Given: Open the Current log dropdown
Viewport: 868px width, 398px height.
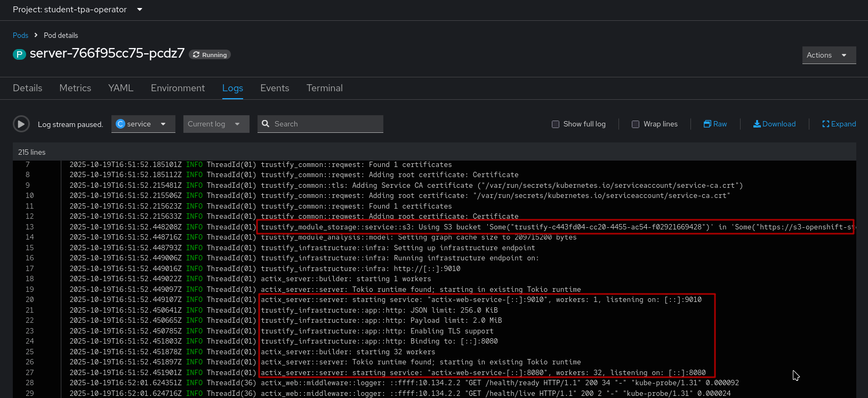Looking at the screenshot, I should 216,124.
